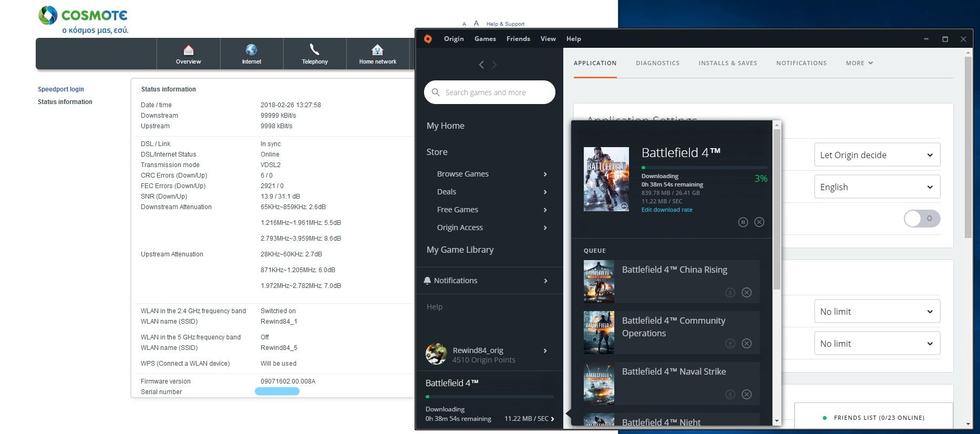The width and height of the screenshot is (980, 434).
Task: Download Community Operations now icon
Action: click(x=730, y=344)
